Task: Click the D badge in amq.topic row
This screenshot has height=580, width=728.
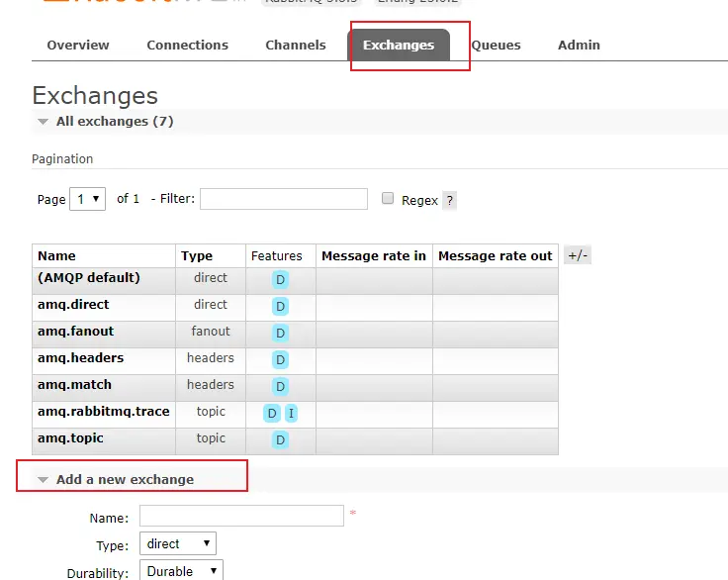Action: (281, 440)
